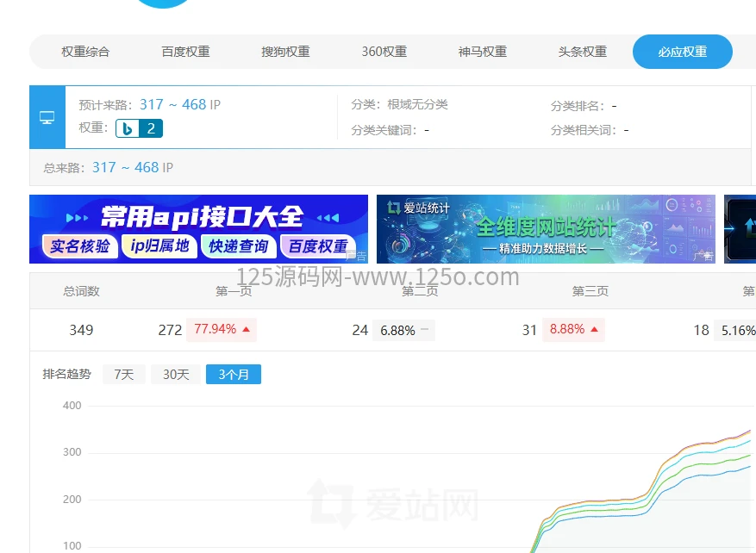Image resolution: width=756 pixels, height=553 pixels.
Task: Show 30天 ranking trend
Action: pyautogui.click(x=176, y=375)
